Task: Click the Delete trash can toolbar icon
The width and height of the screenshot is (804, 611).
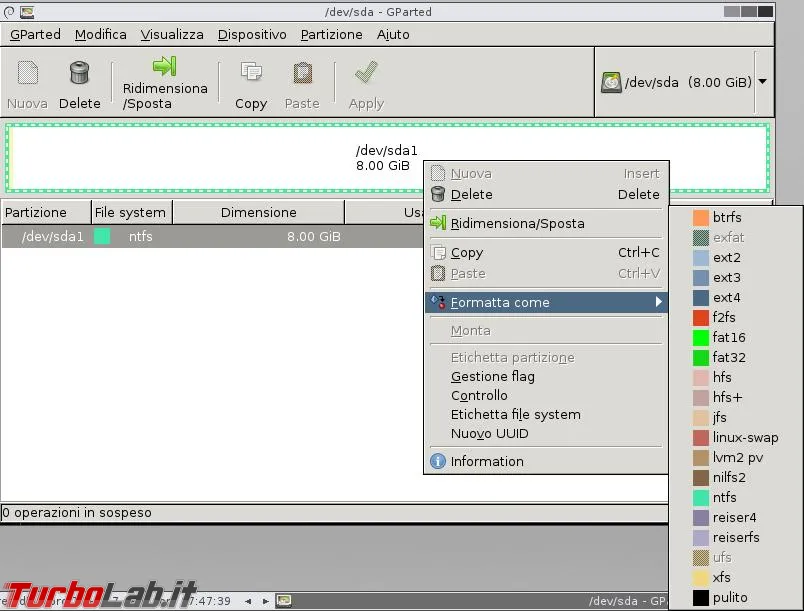Action: point(79,72)
